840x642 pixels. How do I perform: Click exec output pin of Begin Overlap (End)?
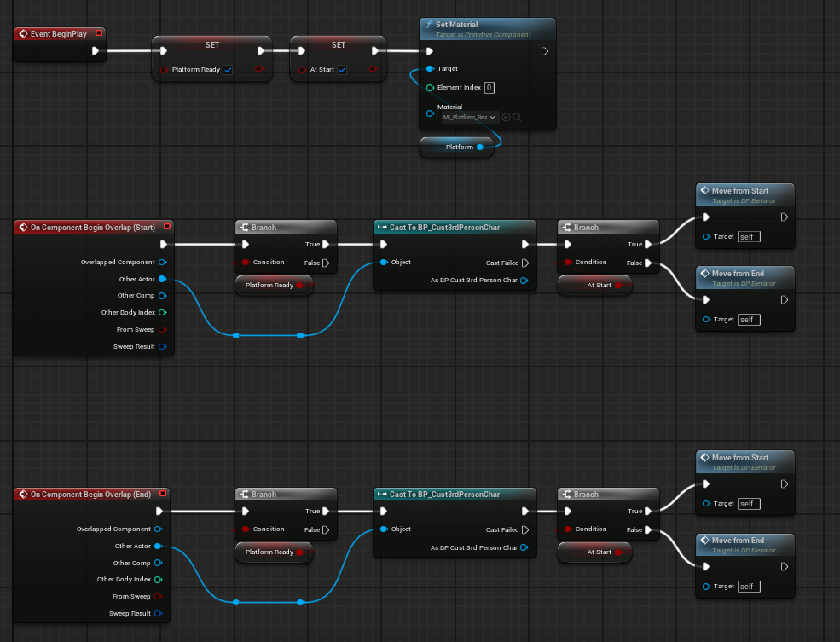coord(159,512)
